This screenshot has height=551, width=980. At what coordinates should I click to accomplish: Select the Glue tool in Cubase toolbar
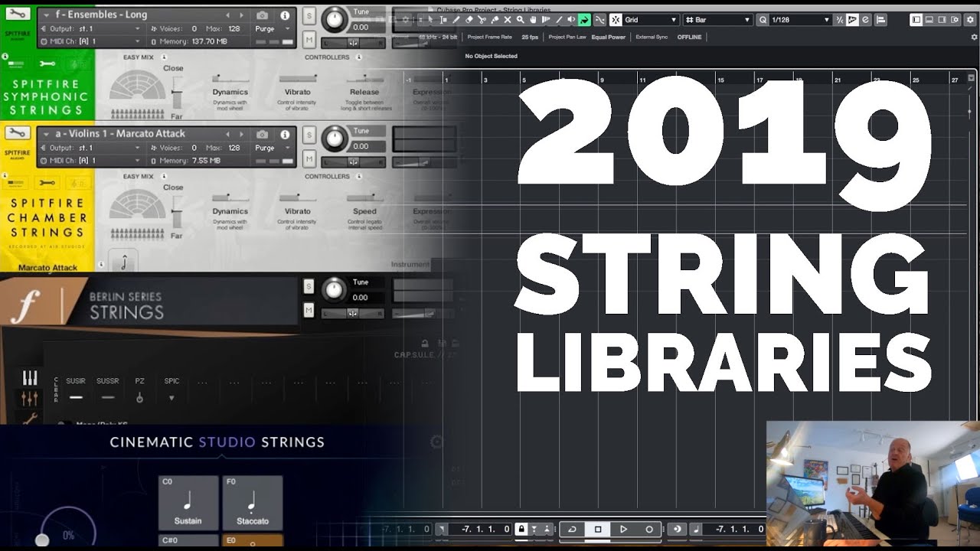click(495, 20)
